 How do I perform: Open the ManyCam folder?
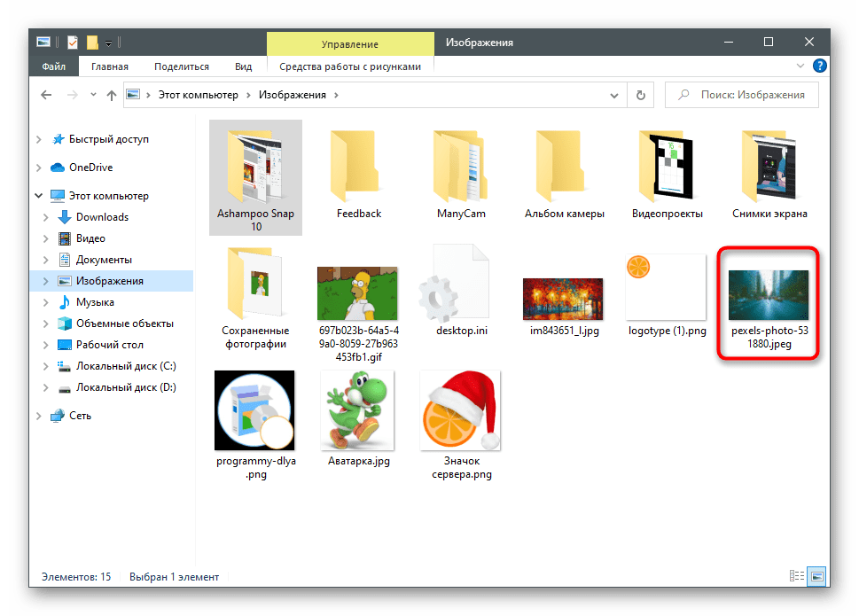pyautogui.click(x=461, y=175)
